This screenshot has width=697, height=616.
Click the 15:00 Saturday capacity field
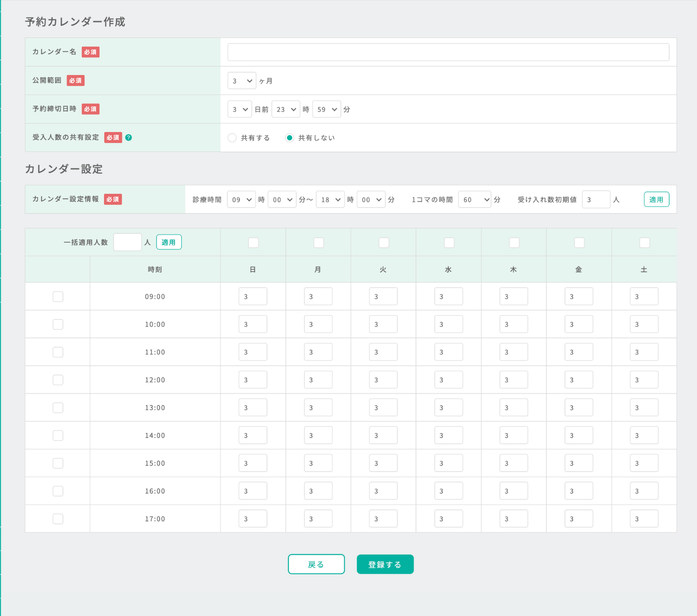click(644, 463)
